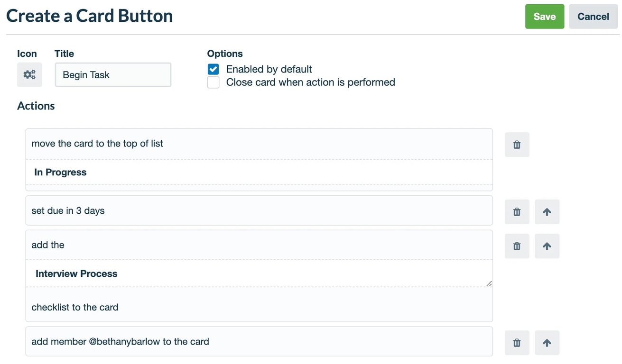Click the 'move the card to the top' action text
Viewport: 622px width, 364px height.
[97, 143]
